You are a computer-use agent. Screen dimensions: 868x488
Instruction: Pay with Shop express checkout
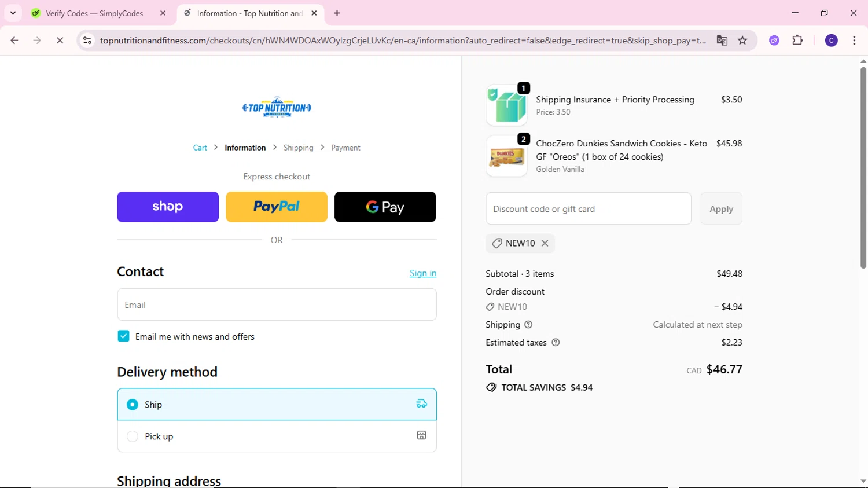(168, 207)
